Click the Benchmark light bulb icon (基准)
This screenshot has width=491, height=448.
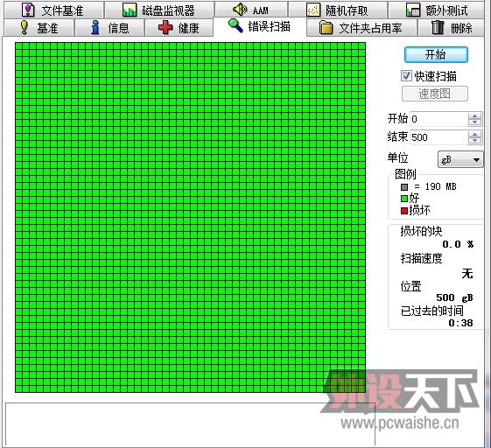pos(25,27)
